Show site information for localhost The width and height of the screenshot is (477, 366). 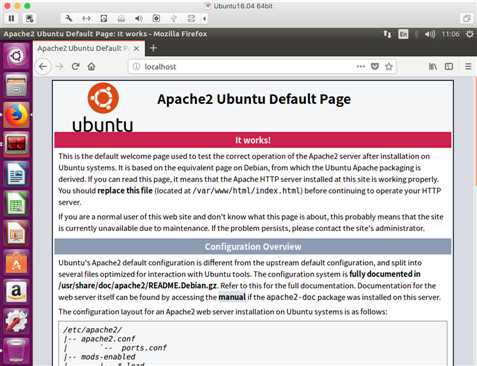[136, 67]
